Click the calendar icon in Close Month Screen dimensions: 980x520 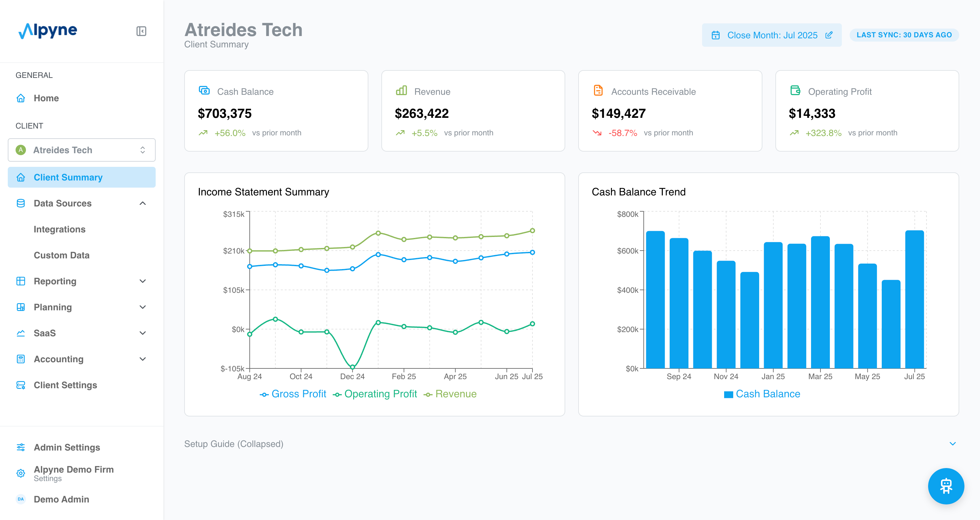tap(716, 35)
